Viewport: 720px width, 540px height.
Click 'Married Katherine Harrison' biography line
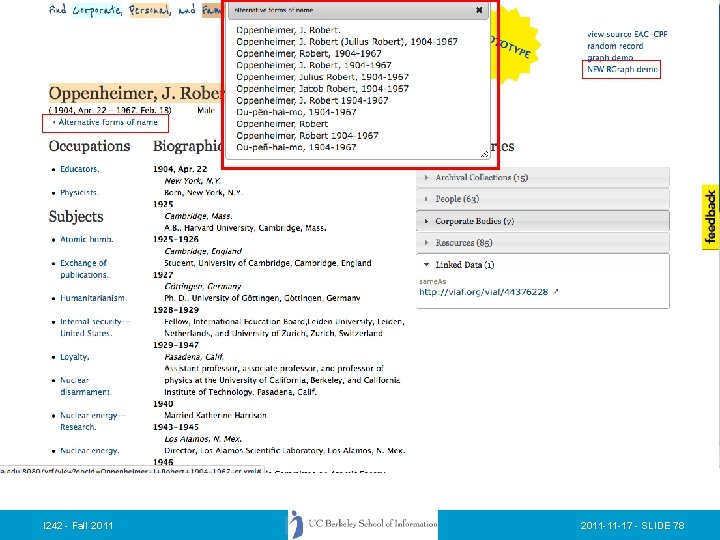click(215, 415)
